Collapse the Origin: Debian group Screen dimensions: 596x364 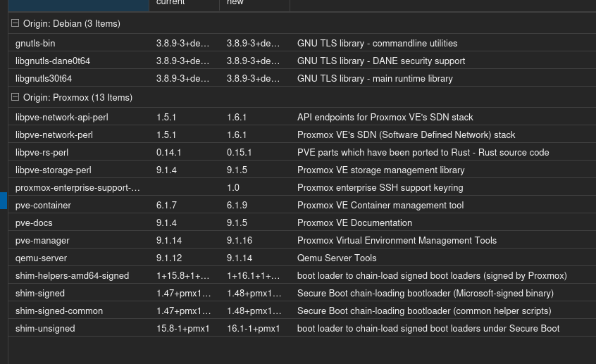(x=15, y=23)
